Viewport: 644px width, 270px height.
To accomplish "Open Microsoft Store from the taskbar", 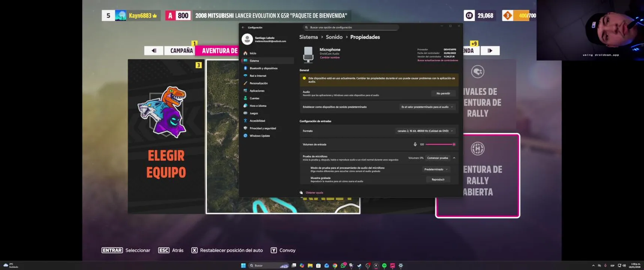I will click(318, 265).
